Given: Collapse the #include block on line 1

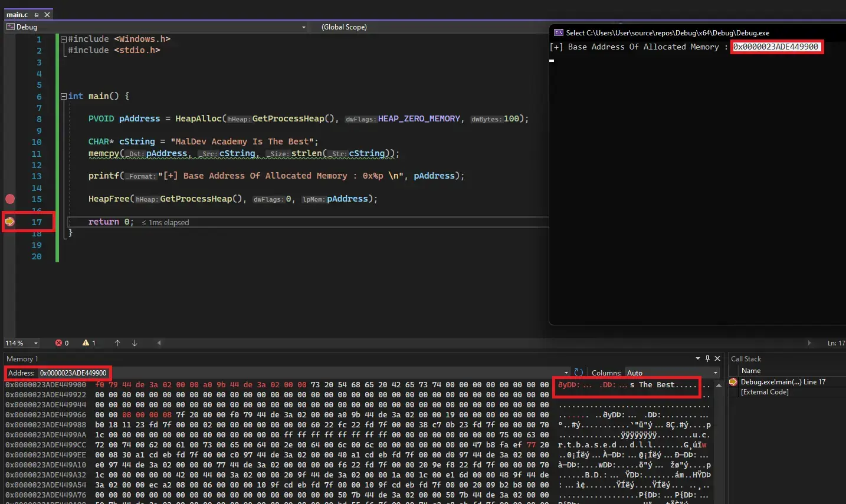Looking at the screenshot, I should point(64,39).
